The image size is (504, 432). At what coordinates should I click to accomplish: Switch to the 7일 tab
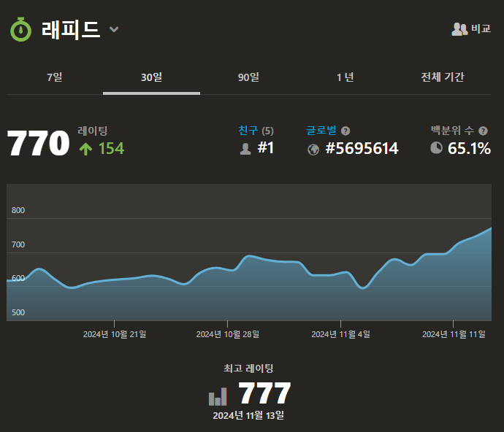point(55,77)
